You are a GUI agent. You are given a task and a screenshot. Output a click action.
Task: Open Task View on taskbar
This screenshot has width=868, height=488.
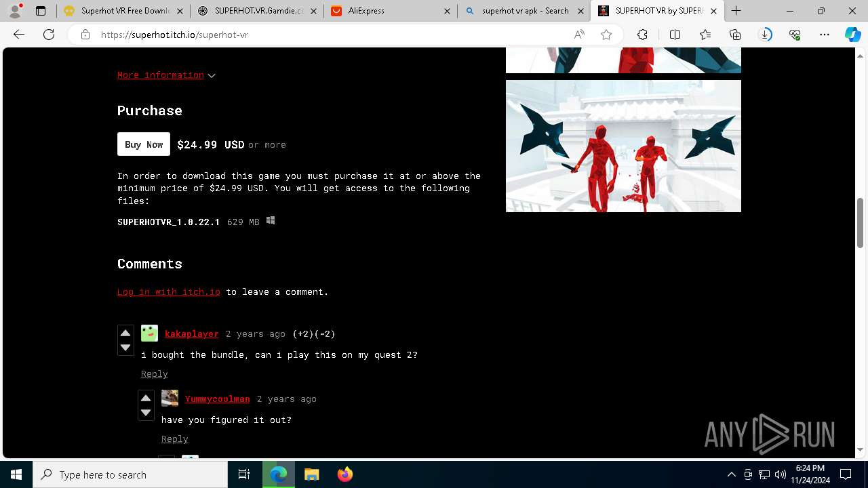(x=244, y=474)
